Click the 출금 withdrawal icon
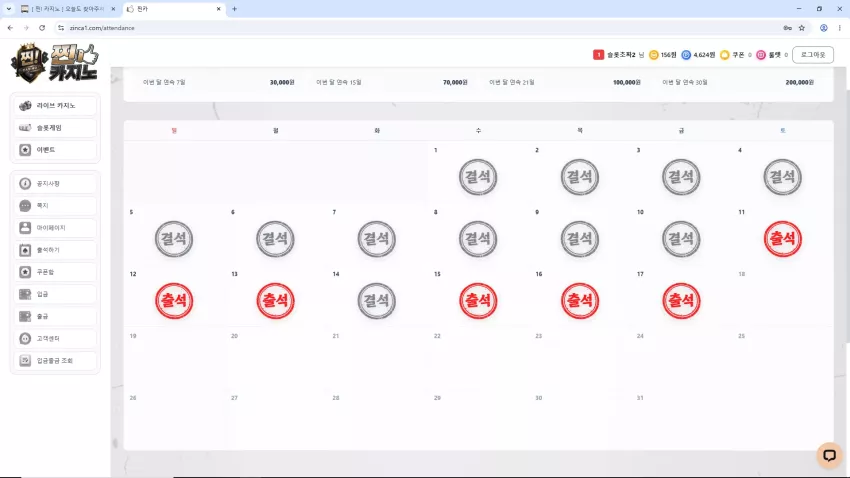Viewport: 850px width, 478px height. click(25, 316)
